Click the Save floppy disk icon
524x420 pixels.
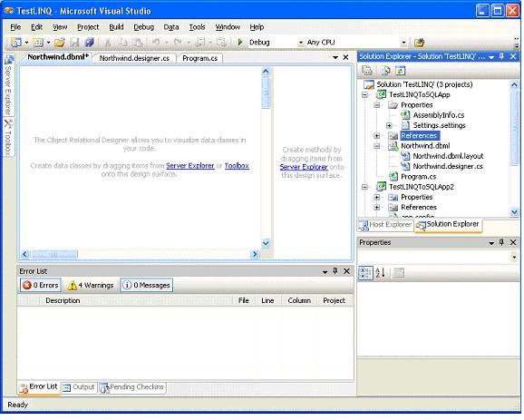(x=74, y=43)
